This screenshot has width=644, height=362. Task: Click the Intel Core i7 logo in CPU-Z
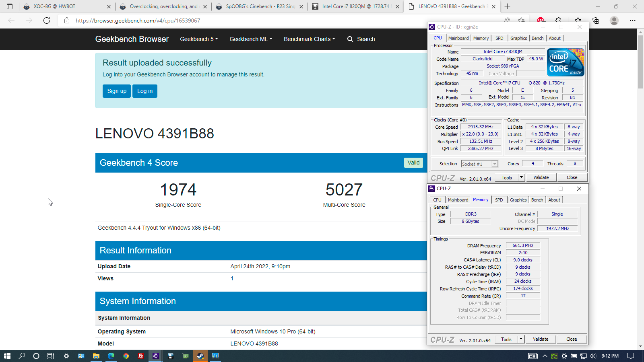(566, 62)
